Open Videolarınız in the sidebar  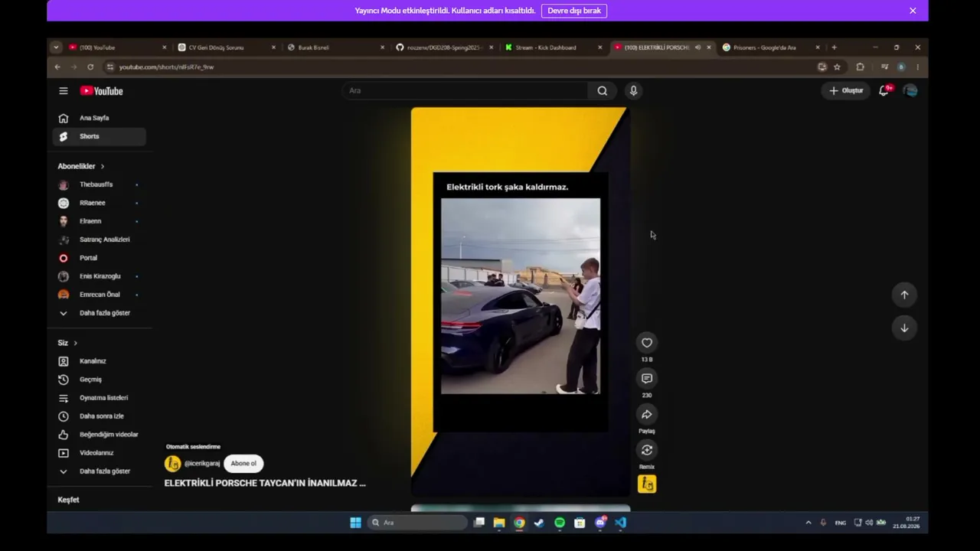click(100, 453)
